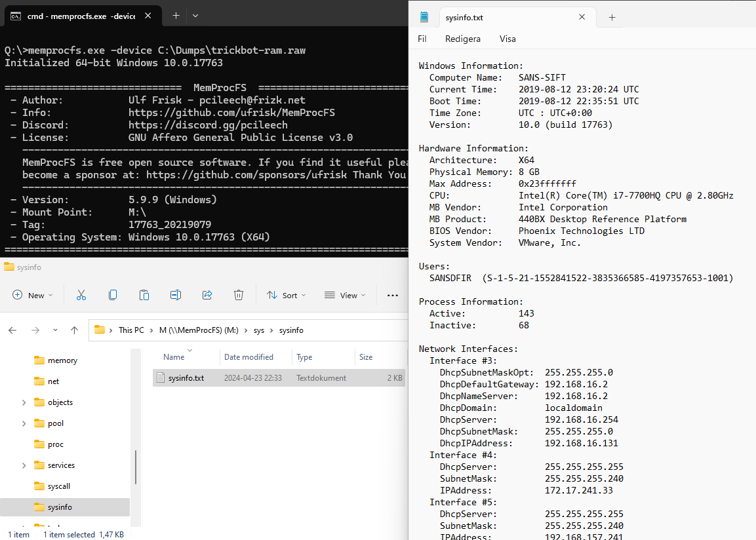Image resolution: width=756 pixels, height=540 pixels.
Task: Select the net folder in the tree
Action: 53,381
